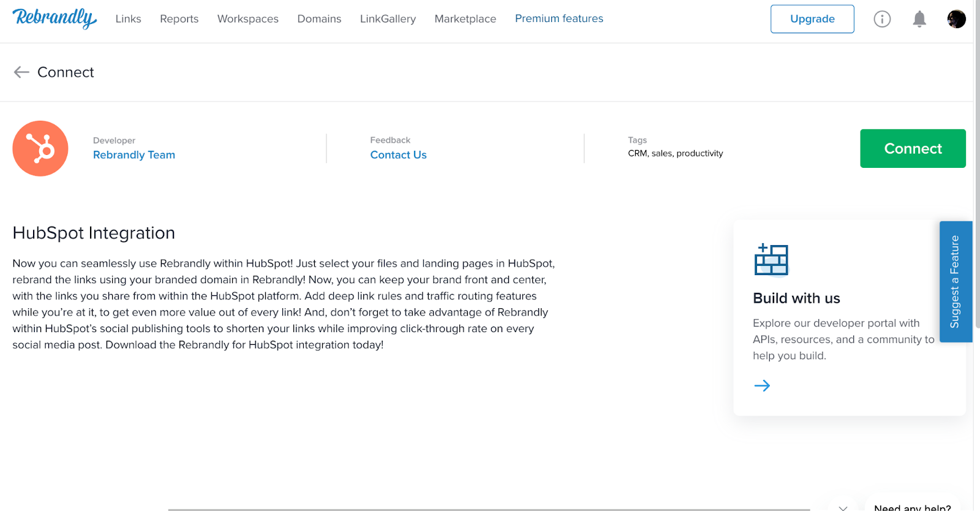Click the green Connect button
Screen dimensions: 980x511
(913, 148)
